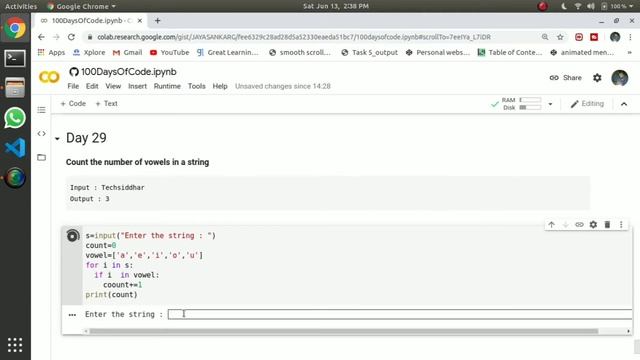Open the Help menu
Screen dimensions: 640x360
click(x=220, y=86)
